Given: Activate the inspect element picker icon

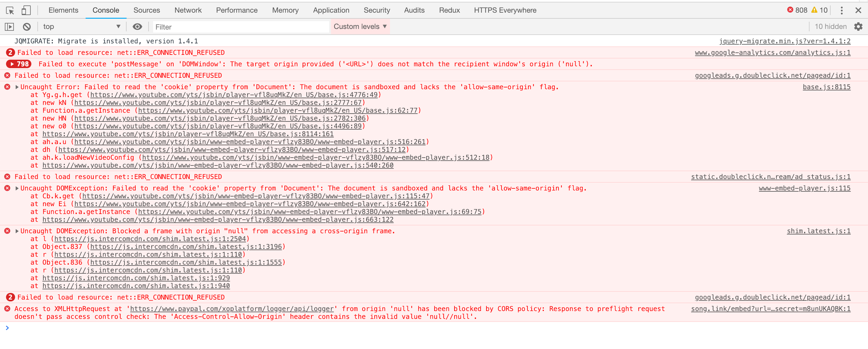Looking at the screenshot, I should click(x=10, y=11).
